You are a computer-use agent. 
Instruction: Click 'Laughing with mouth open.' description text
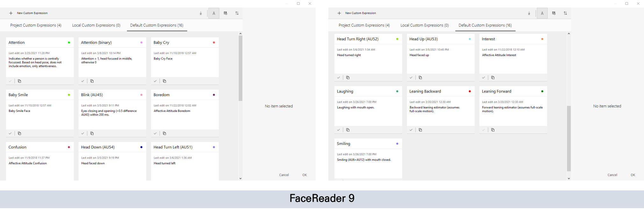(x=356, y=107)
